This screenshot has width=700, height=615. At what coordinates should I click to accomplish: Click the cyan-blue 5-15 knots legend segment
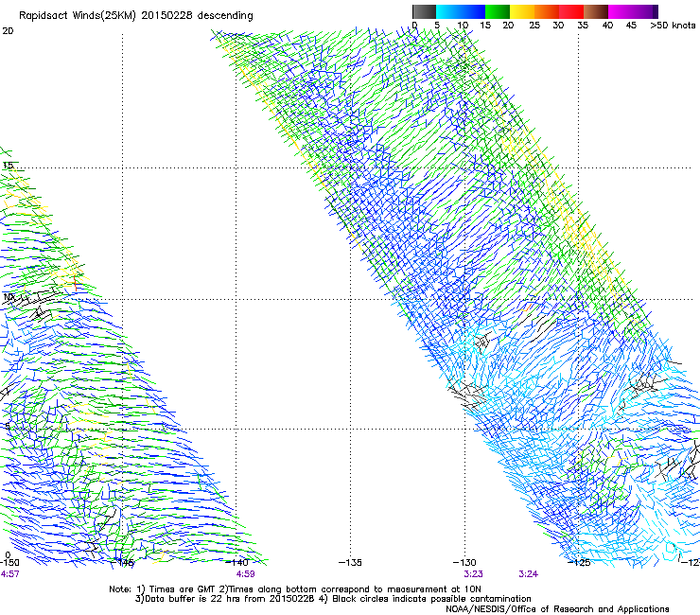[x=461, y=11]
